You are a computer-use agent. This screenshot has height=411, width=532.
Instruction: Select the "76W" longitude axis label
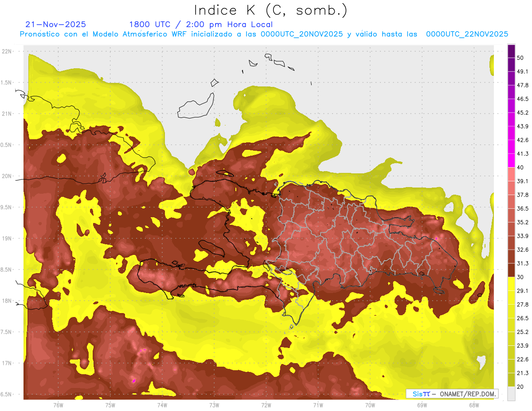coord(58,405)
